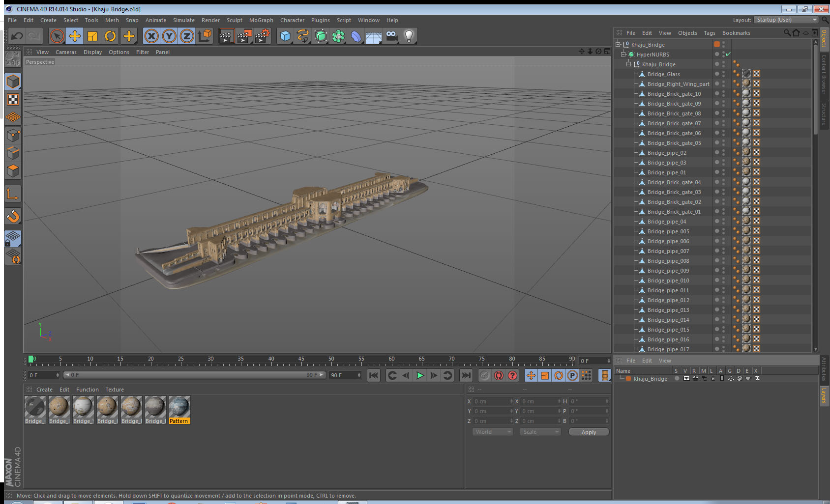Image resolution: width=830 pixels, height=504 pixels.
Task: Go to end of animation
Action: pos(466,375)
